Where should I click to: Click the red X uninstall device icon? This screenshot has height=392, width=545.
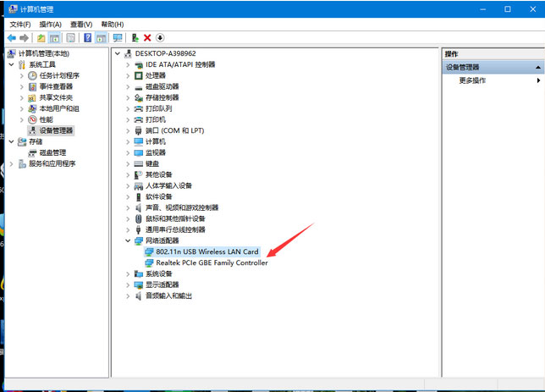147,38
